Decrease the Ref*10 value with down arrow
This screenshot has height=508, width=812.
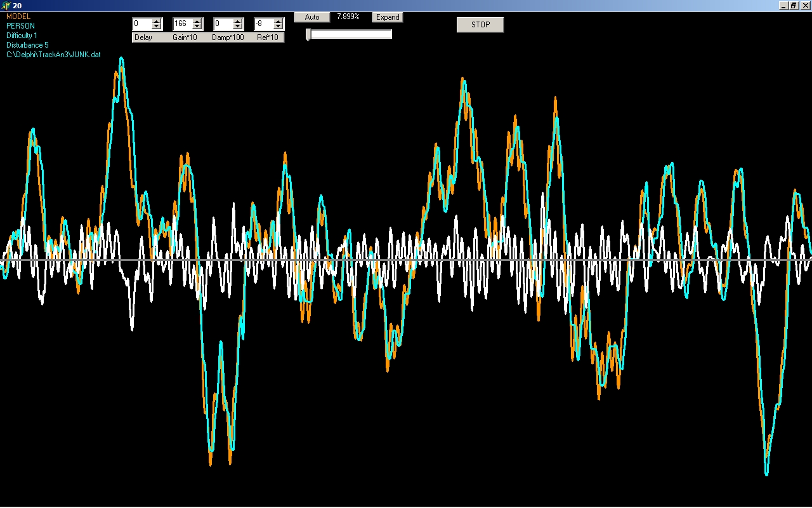[278, 27]
